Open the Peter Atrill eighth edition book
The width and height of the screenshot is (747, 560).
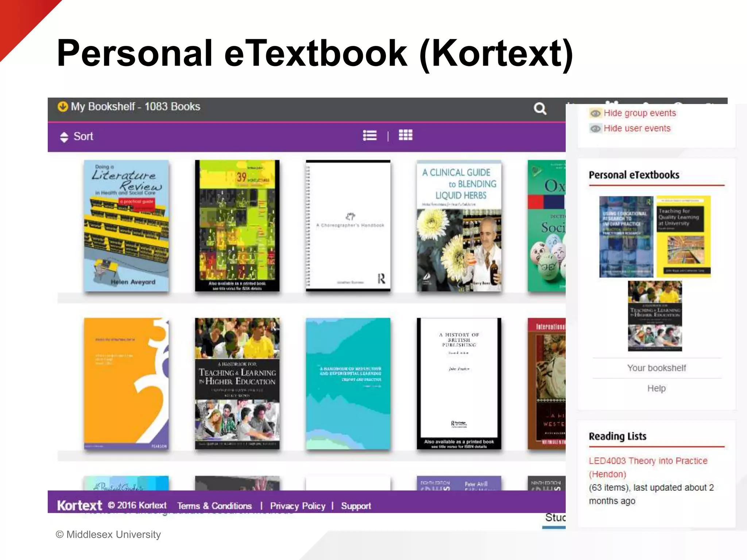point(459,483)
